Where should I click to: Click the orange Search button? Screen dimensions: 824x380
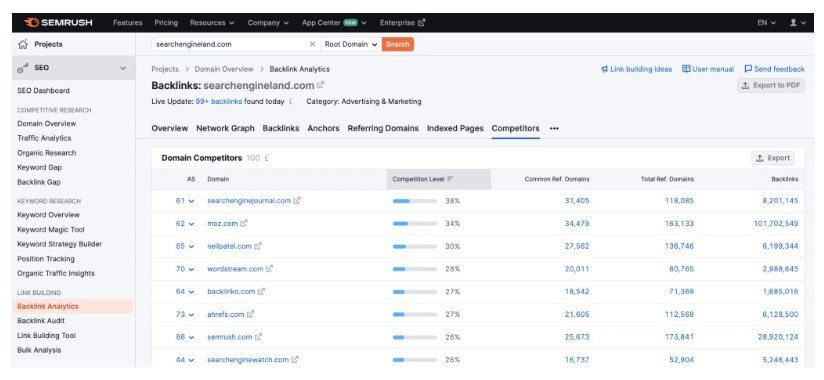[x=398, y=45]
